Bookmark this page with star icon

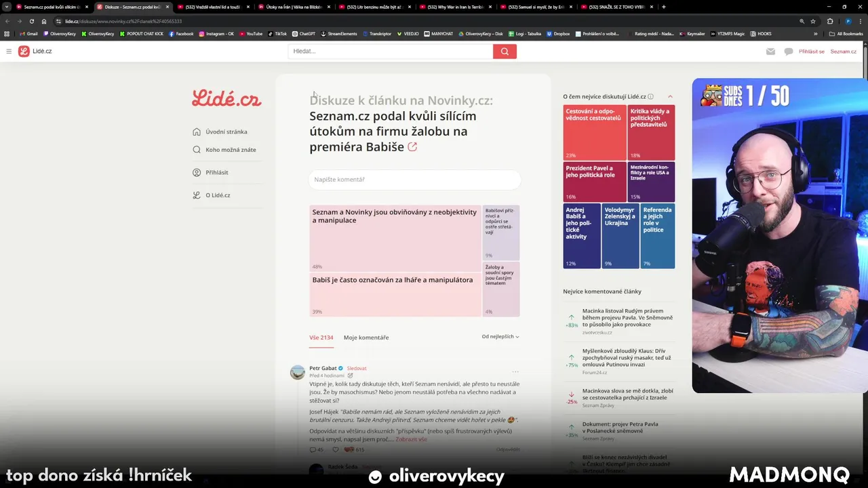(x=812, y=21)
